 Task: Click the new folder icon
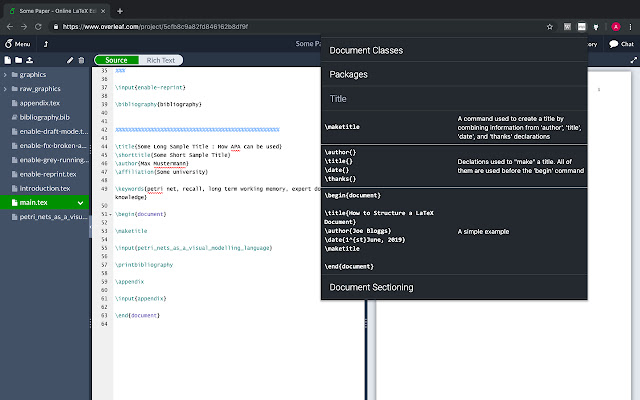(19, 60)
